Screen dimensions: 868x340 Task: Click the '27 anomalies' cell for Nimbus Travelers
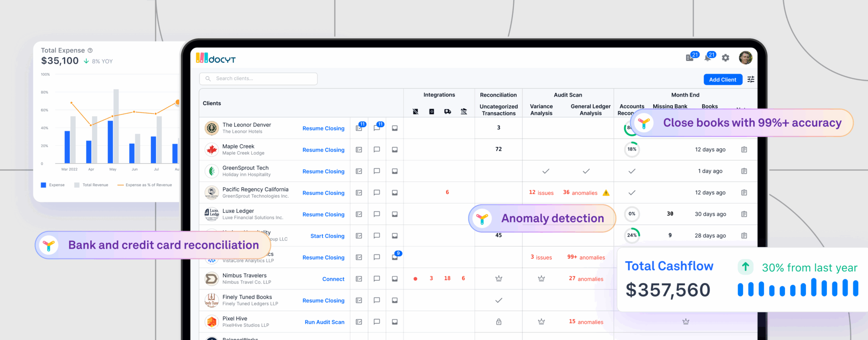tap(586, 279)
